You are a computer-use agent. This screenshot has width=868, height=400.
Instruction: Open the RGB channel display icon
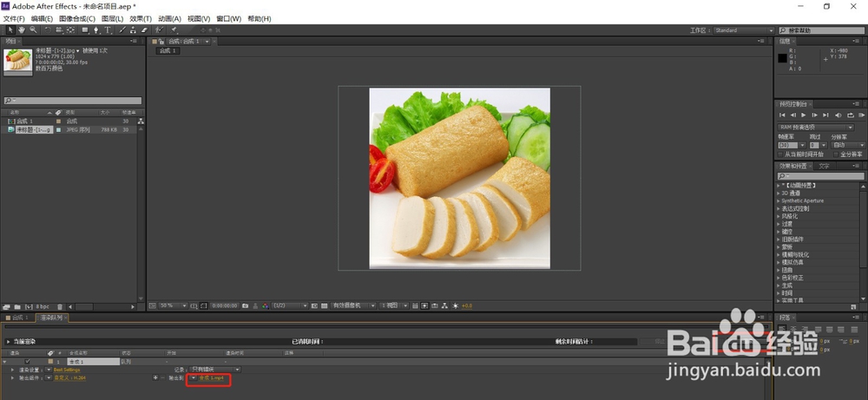[265, 305]
